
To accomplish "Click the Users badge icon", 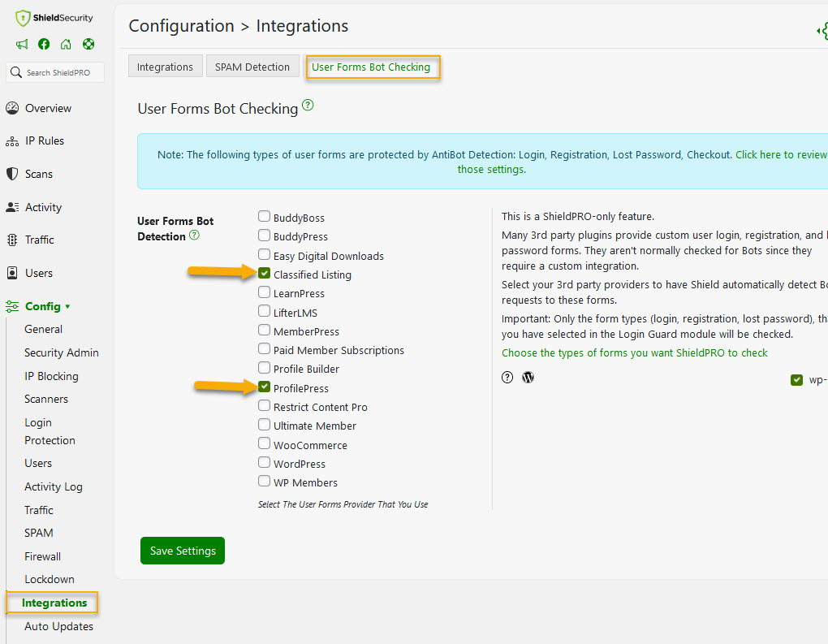I will click(x=12, y=273).
